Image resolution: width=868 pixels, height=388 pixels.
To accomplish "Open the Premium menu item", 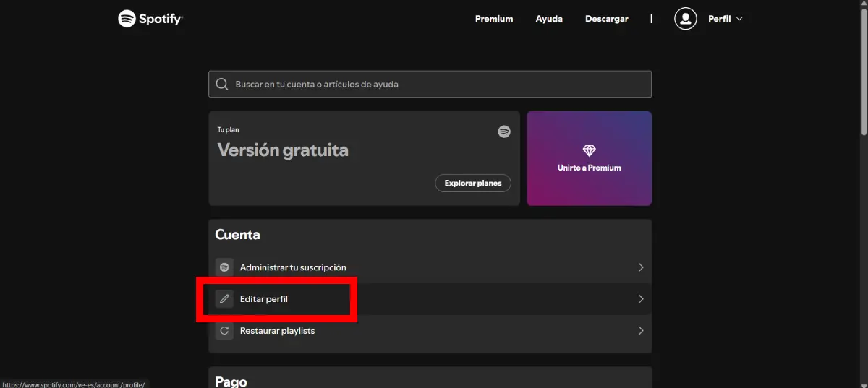I will (493, 19).
